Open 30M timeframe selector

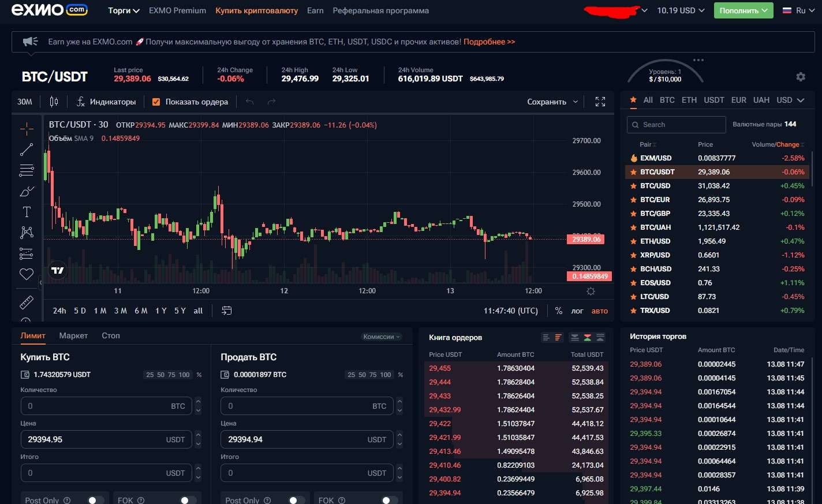tap(25, 102)
